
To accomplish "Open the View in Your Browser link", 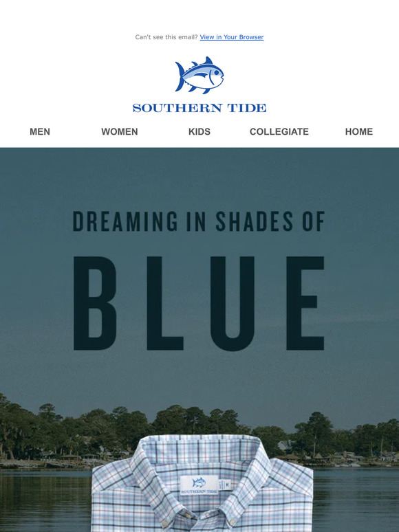I will (x=232, y=37).
